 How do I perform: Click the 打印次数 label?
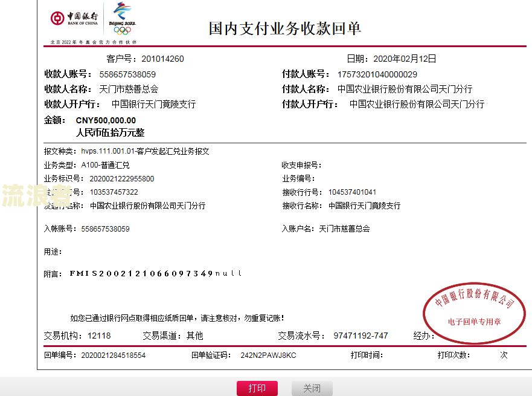(x=453, y=355)
